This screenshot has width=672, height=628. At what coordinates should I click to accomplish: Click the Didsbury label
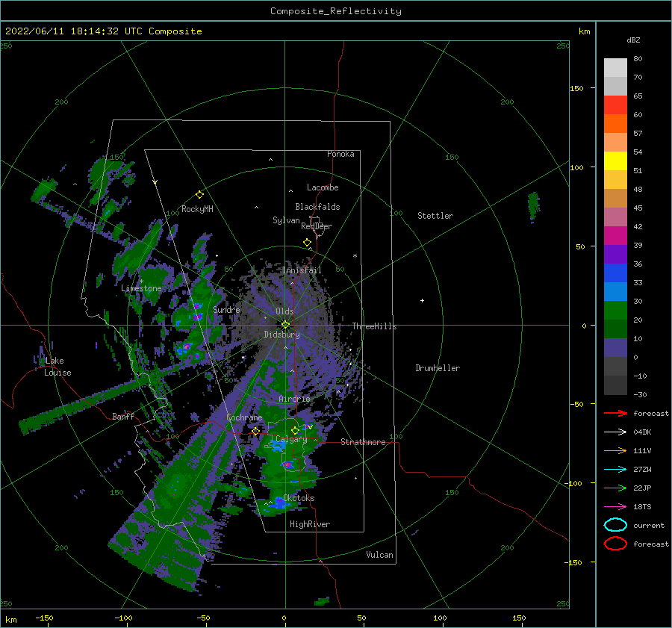pos(282,335)
